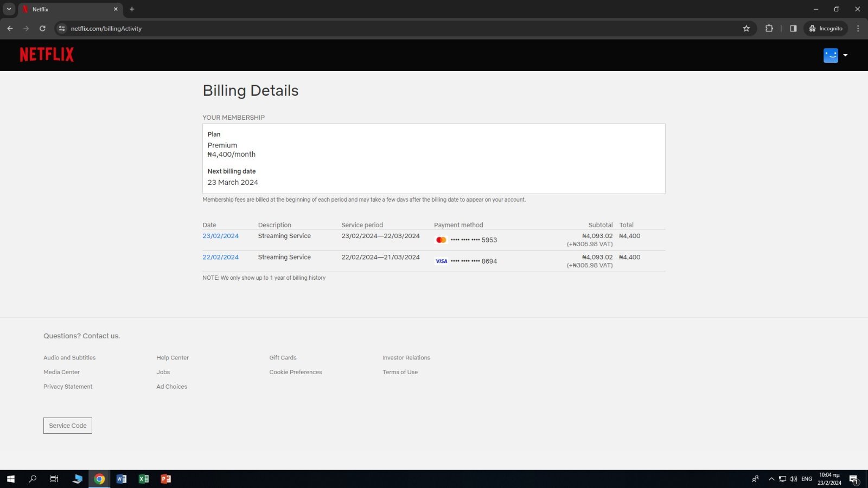Go back with the browser back arrow
The width and height of the screenshot is (868, 488).
[x=10, y=28]
